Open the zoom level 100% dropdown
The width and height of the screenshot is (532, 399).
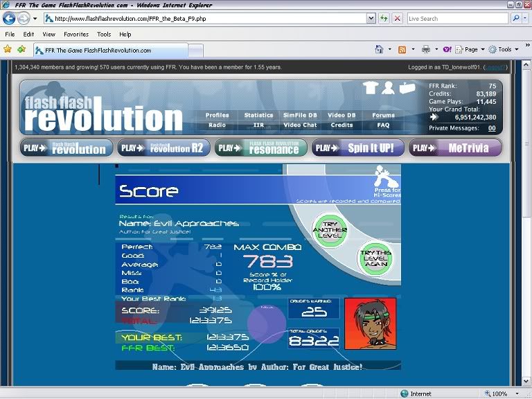coord(500,393)
